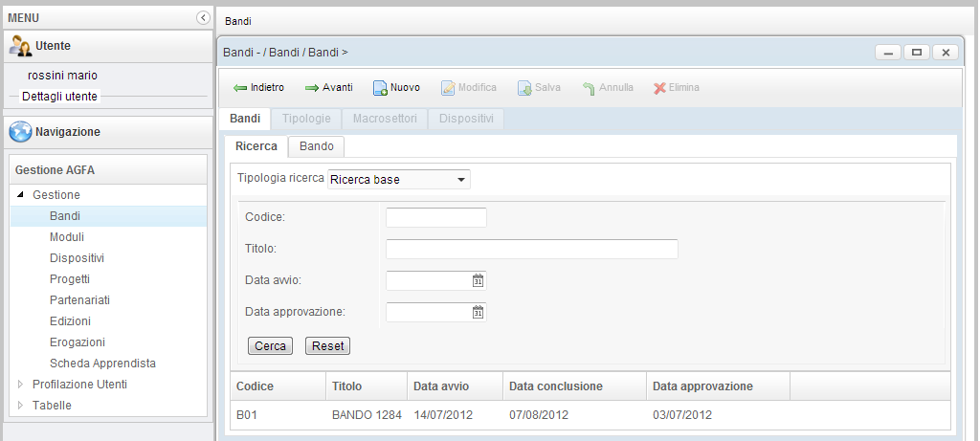The width and height of the screenshot is (980, 441).
Task: Click the Utente user icon
Action: pyautogui.click(x=21, y=46)
